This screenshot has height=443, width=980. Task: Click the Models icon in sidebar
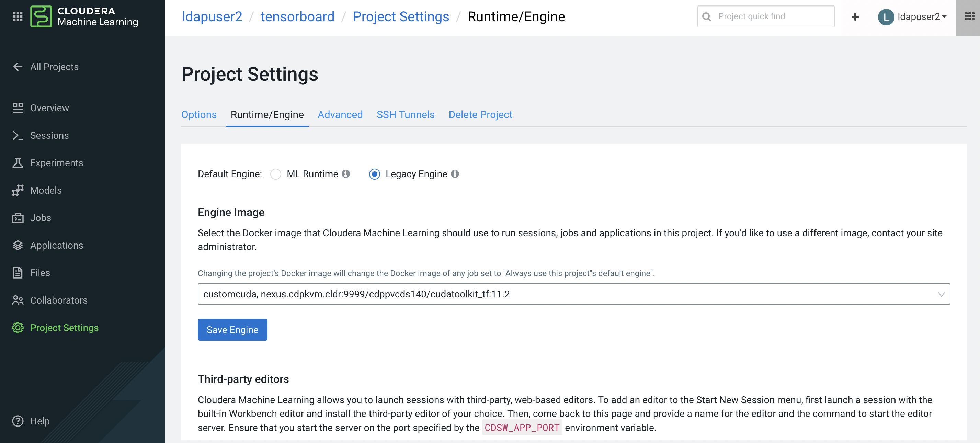(x=18, y=190)
